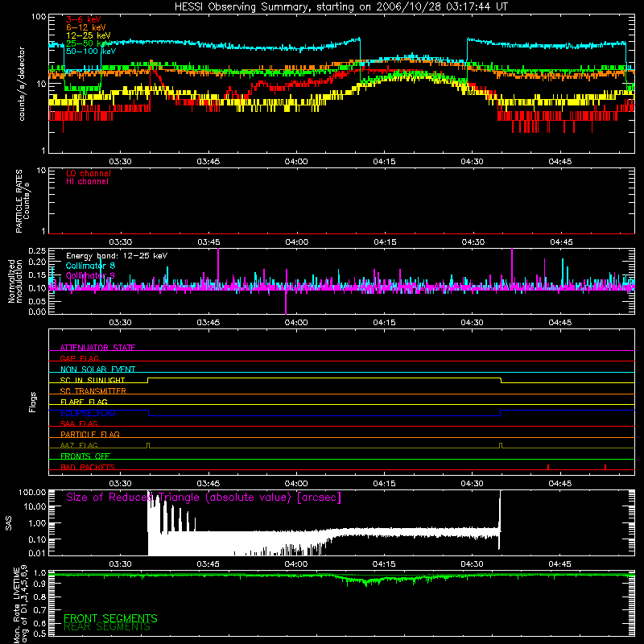Click the SAA FLAG label
644x644 pixels.
(79, 423)
